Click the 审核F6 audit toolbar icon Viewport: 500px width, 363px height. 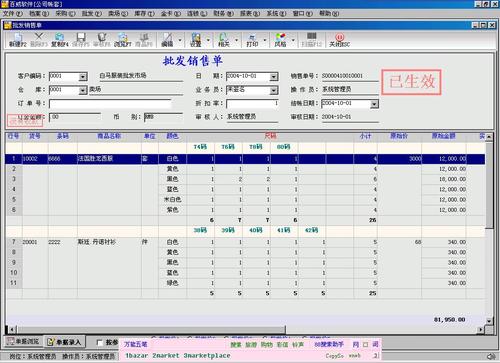(x=102, y=39)
